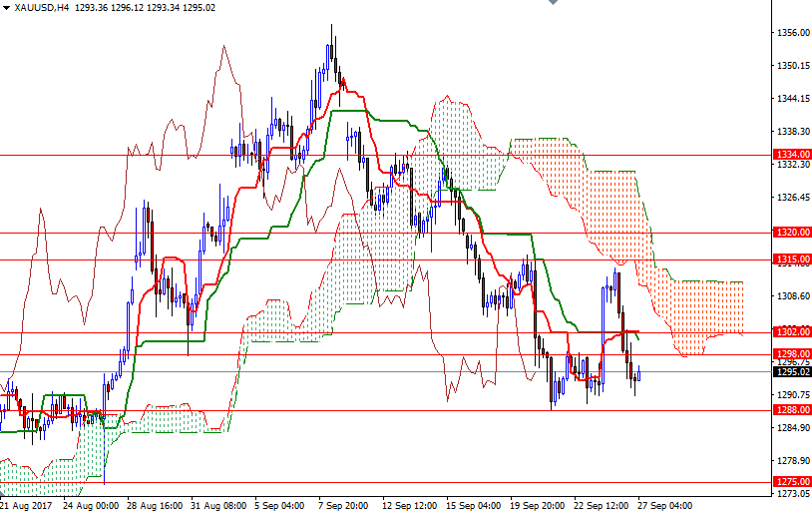The width and height of the screenshot is (812, 513).
Task: Click the 1356.00 value on price axis
Action: click(x=791, y=33)
